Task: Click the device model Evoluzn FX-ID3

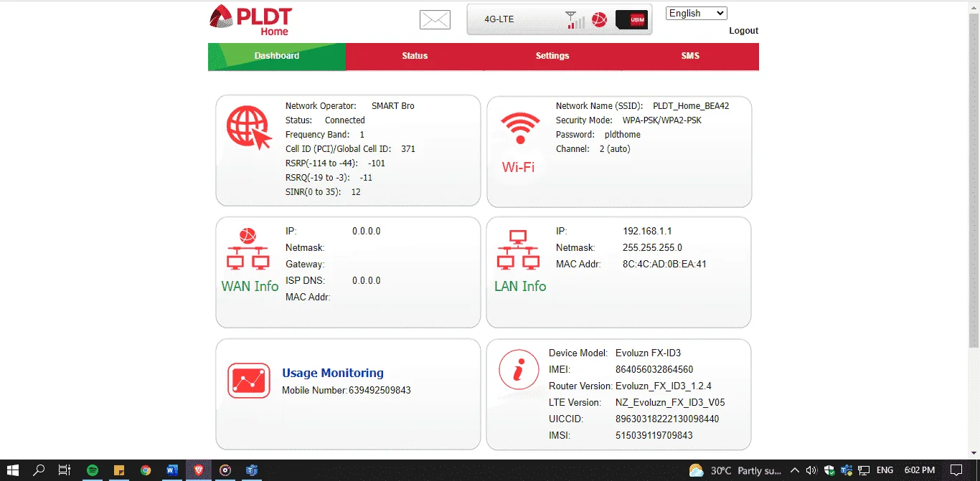Action: pyautogui.click(x=648, y=353)
